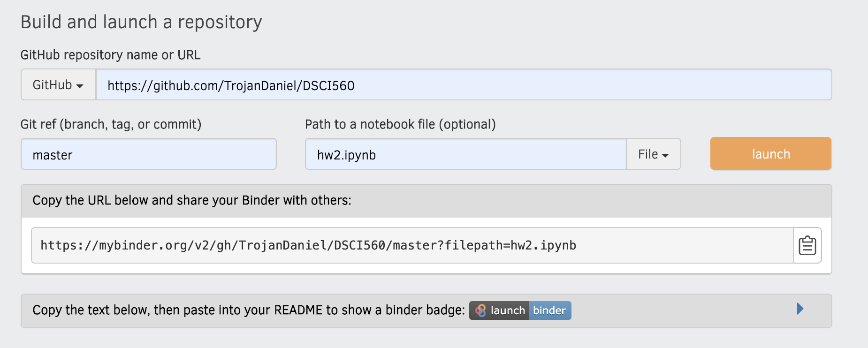Click the Git ref branch, tag, commit label
Viewport: 868px width, 348px height.
pyautogui.click(x=111, y=124)
